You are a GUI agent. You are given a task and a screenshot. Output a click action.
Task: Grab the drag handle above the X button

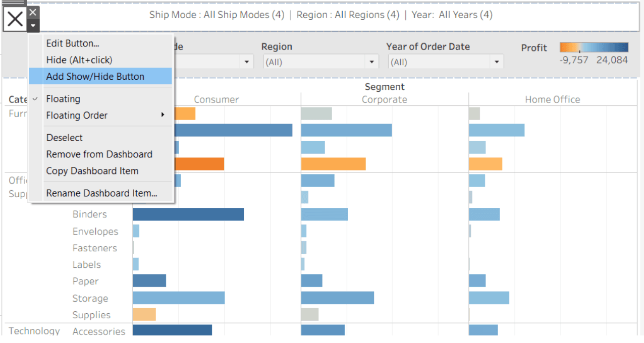pyautogui.click(x=14, y=3)
